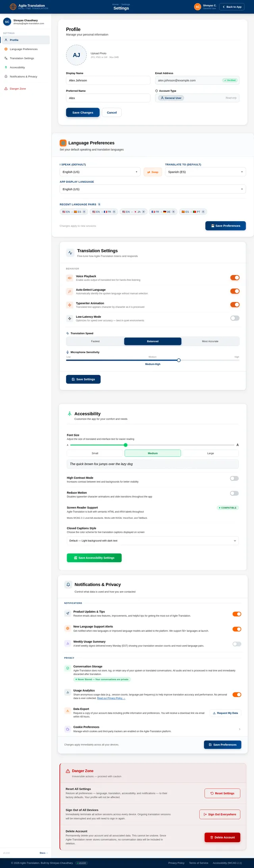Disable the Auto-Detect Language toggle
The width and height of the screenshot is (254, 868).
click(235, 291)
